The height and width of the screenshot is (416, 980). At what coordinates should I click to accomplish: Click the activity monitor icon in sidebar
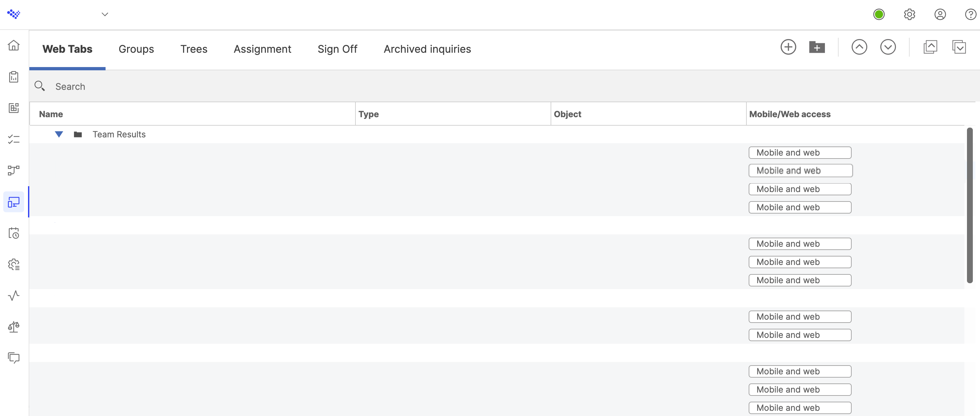click(14, 296)
